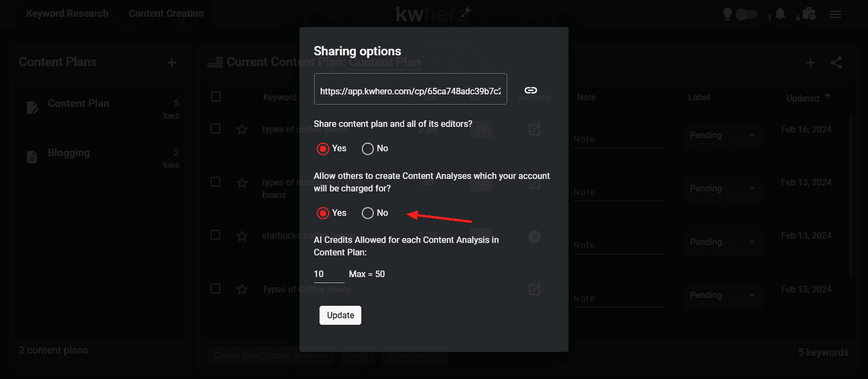This screenshot has width=868, height=379.
Task: Select 'No' for sharing plan with editors
Action: [x=368, y=149]
